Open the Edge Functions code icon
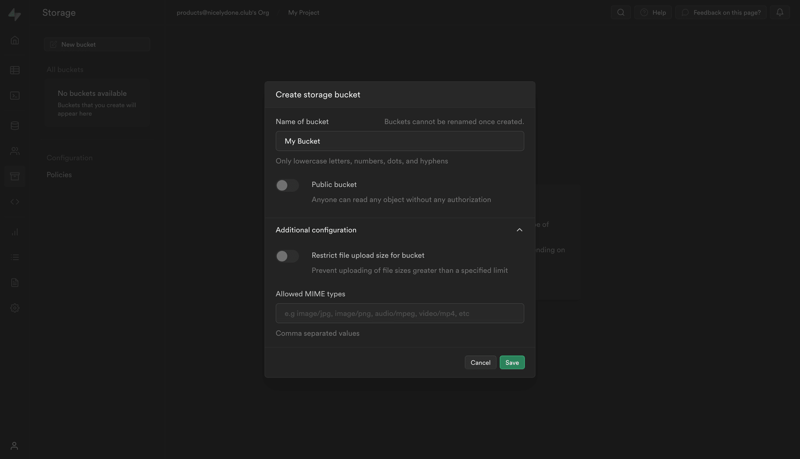 pos(15,201)
